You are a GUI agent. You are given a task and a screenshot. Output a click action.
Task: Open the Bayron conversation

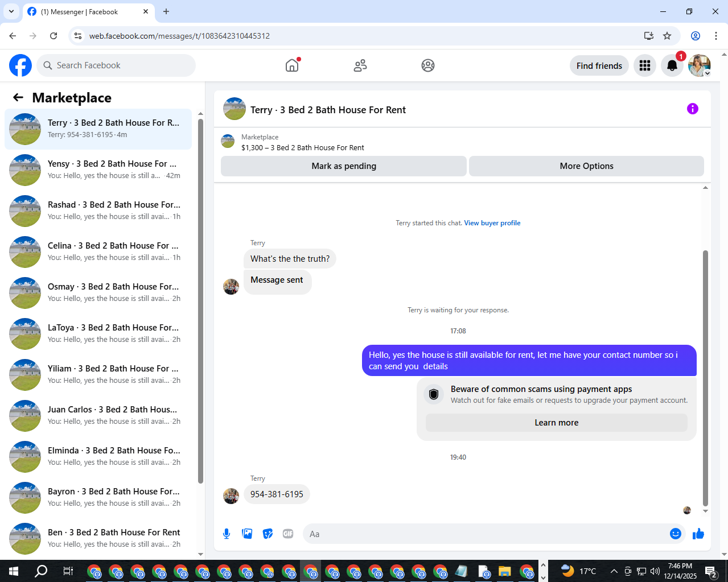click(98, 498)
